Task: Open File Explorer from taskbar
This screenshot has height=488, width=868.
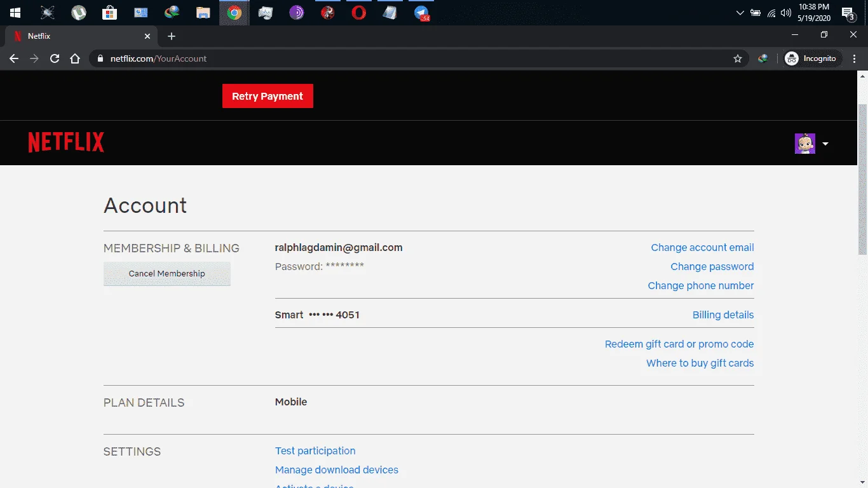Action: pyautogui.click(x=203, y=13)
